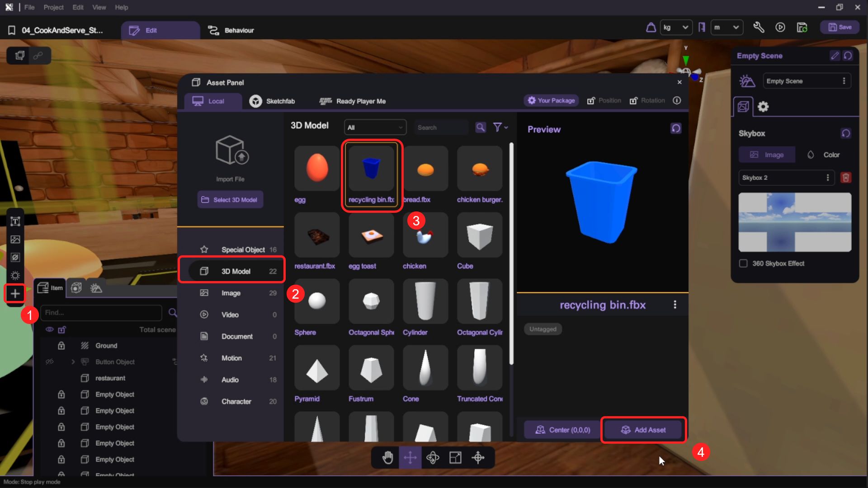
Task: Open the All category dropdown
Action: pos(375,127)
